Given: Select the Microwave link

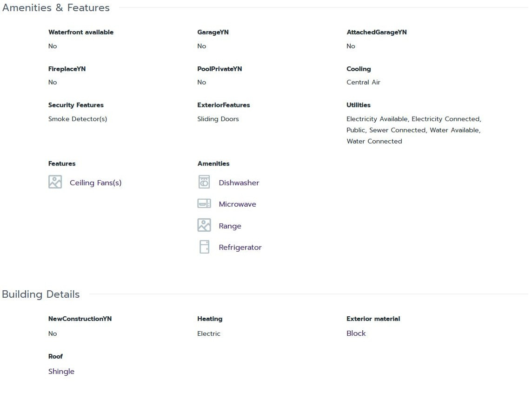Looking at the screenshot, I should click(x=237, y=204).
